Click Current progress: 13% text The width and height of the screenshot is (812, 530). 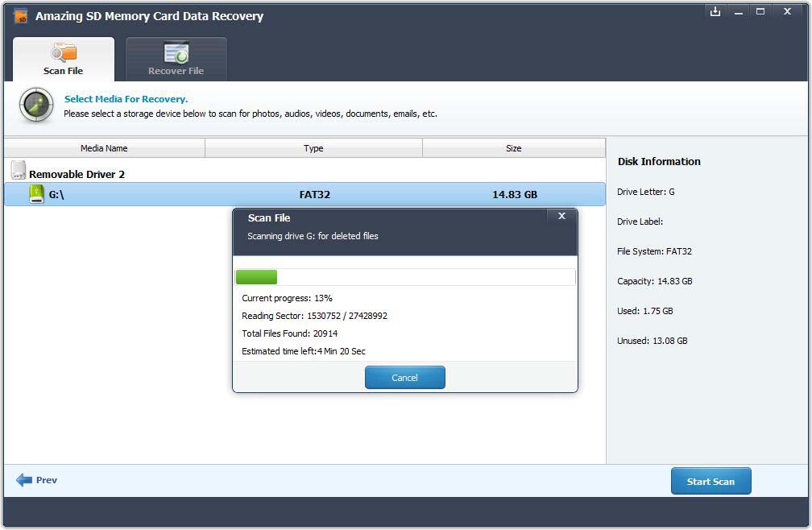click(287, 298)
